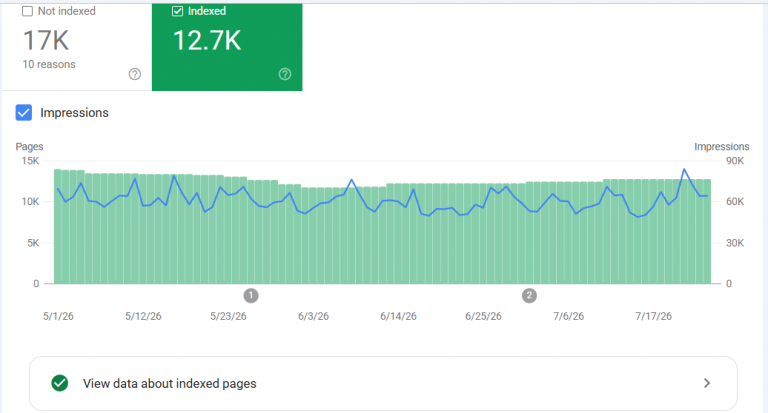The image size is (768, 413).
Task: Click the blue line spike near 6/3/26
Action: pyautogui.click(x=352, y=180)
